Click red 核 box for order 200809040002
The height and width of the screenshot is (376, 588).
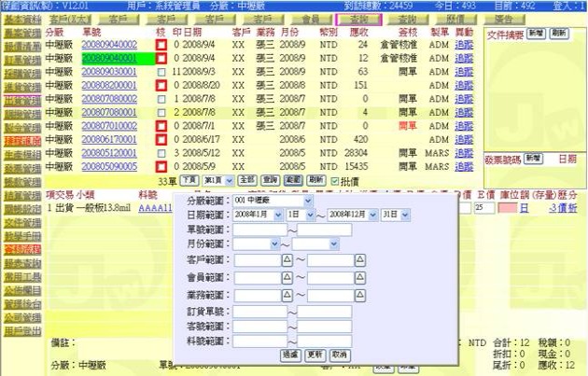[x=161, y=45]
